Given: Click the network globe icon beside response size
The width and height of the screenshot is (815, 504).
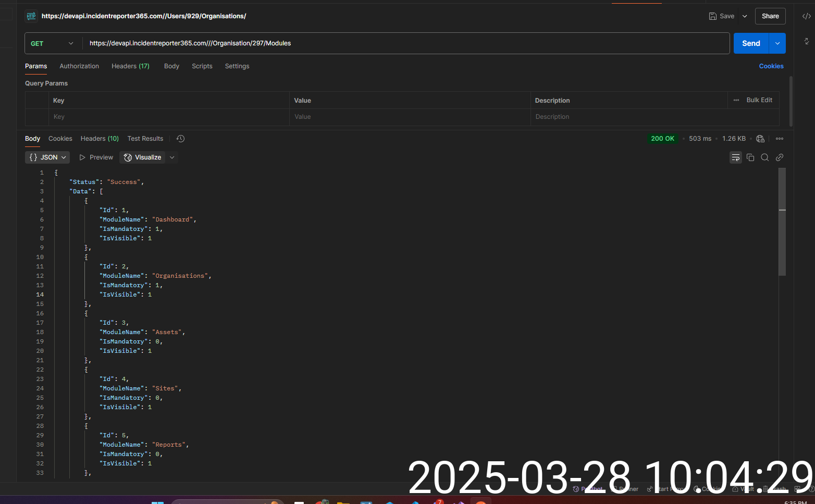Looking at the screenshot, I should coord(760,139).
